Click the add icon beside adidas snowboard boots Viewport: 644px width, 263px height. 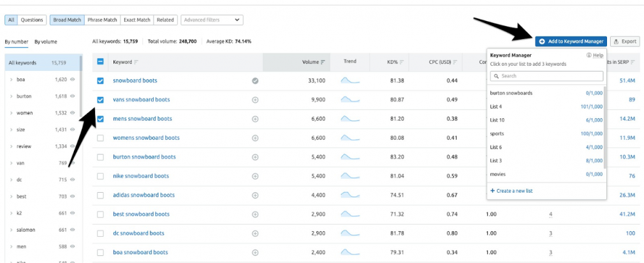pyautogui.click(x=255, y=195)
